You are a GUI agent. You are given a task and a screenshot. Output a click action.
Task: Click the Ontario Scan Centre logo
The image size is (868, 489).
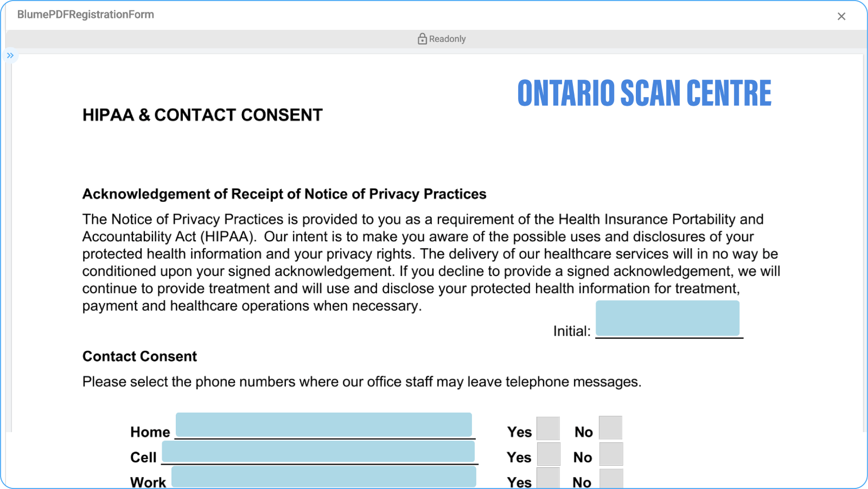(x=644, y=93)
